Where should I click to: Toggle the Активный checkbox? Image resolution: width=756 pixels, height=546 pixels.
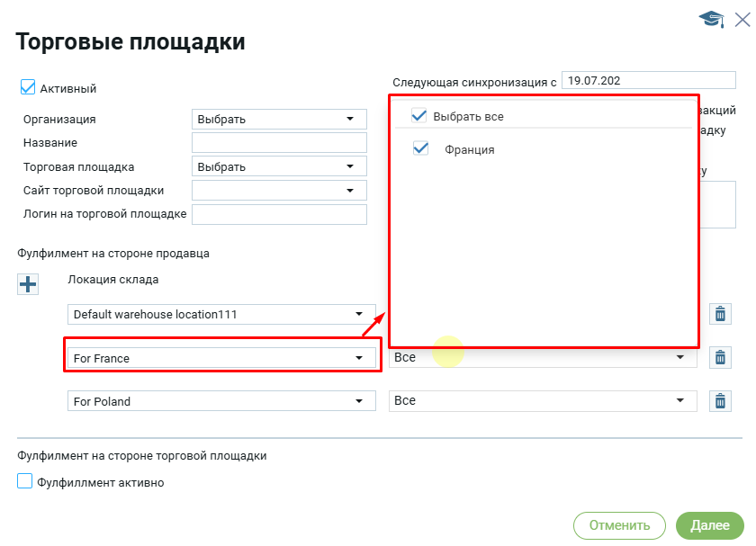click(27, 88)
